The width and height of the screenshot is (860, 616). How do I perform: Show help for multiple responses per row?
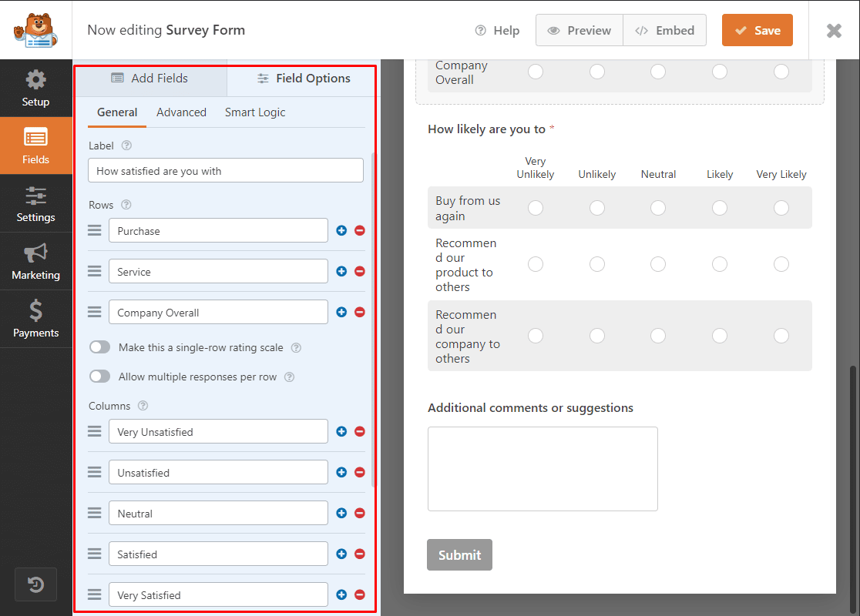coord(290,377)
